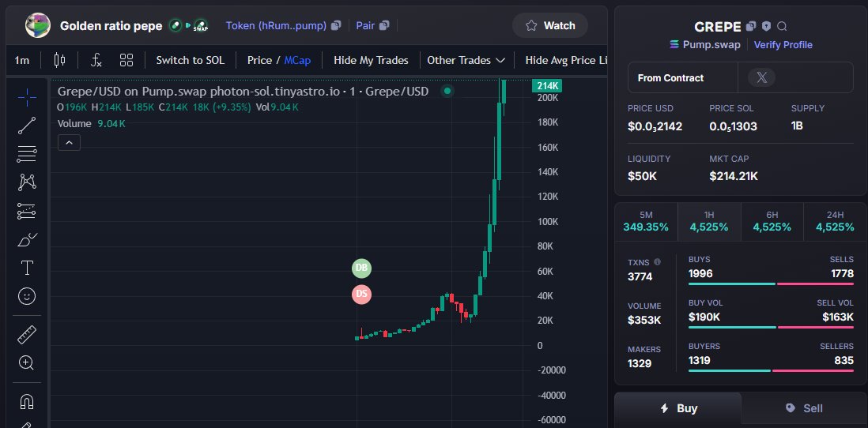This screenshot has width=868, height=428.
Task: Toggle chart to Price mode
Action: pyautogui.click(x=259, y=60)
